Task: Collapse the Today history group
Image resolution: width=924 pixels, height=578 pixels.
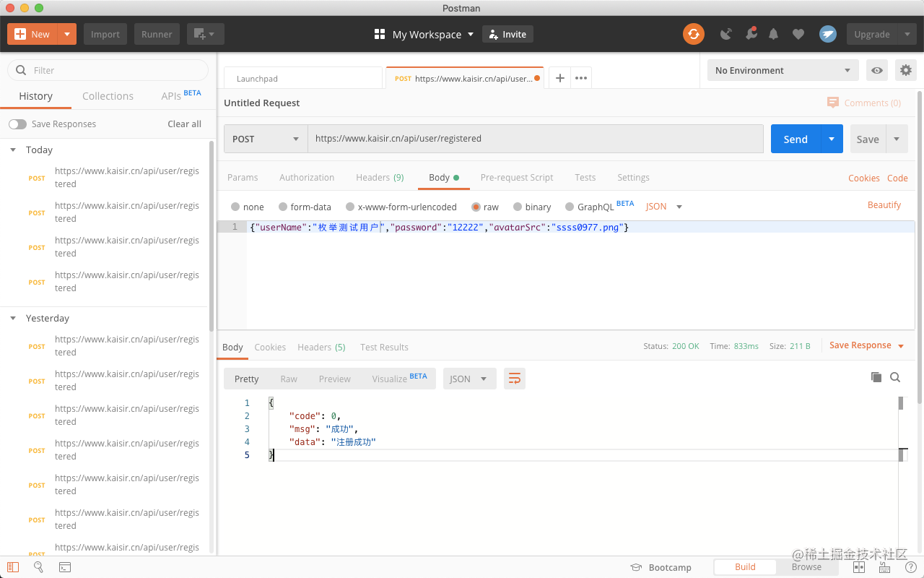Action: [13, 150]
